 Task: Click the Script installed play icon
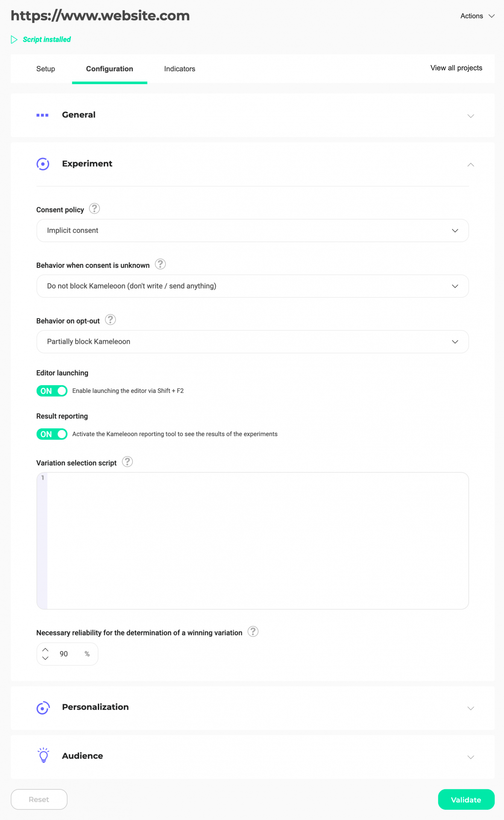[x=14, y=39]
